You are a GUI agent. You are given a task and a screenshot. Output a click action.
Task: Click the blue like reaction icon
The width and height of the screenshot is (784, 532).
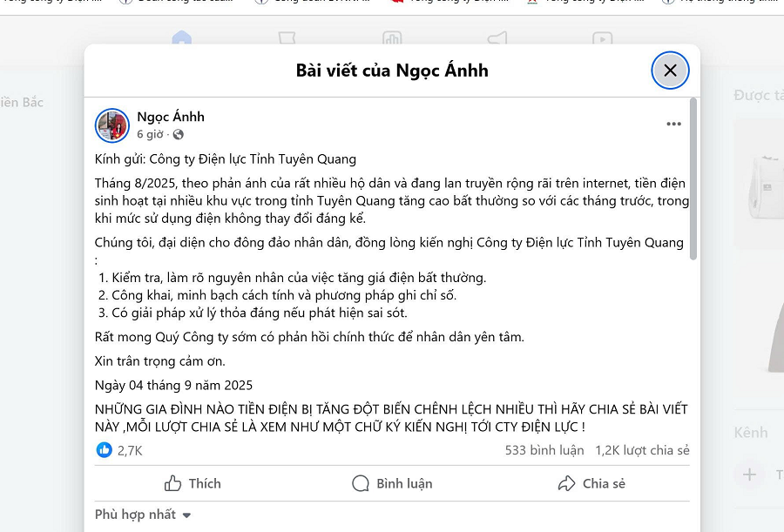(105, 450)
